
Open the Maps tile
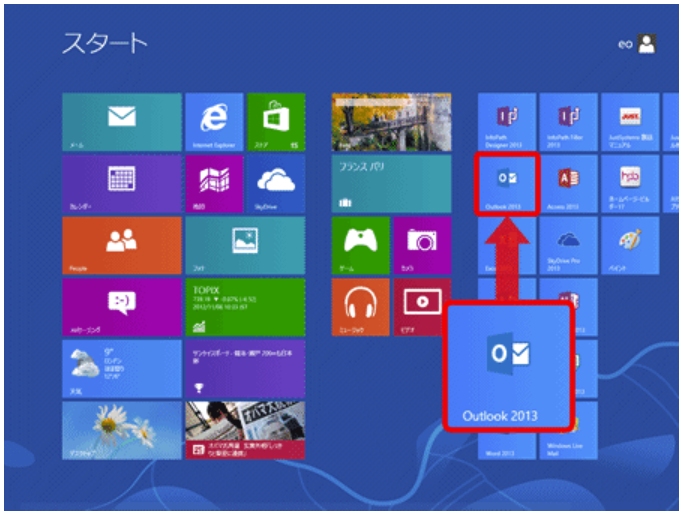pyautogui.click(x=214, y=184)
